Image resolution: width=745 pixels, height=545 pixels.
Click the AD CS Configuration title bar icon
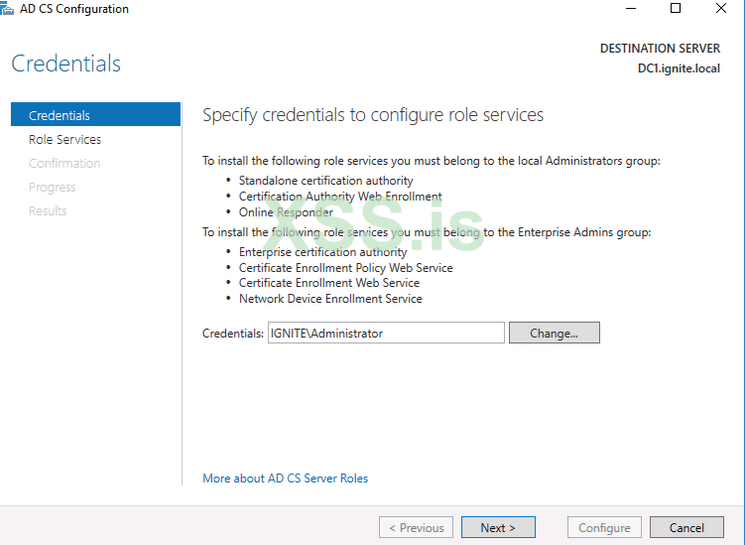(x=8, y=9)
